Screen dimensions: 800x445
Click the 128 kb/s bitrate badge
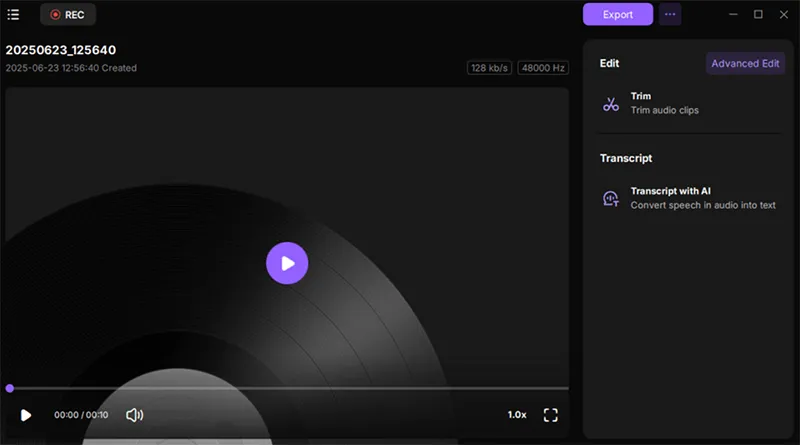tap(489, 68)
